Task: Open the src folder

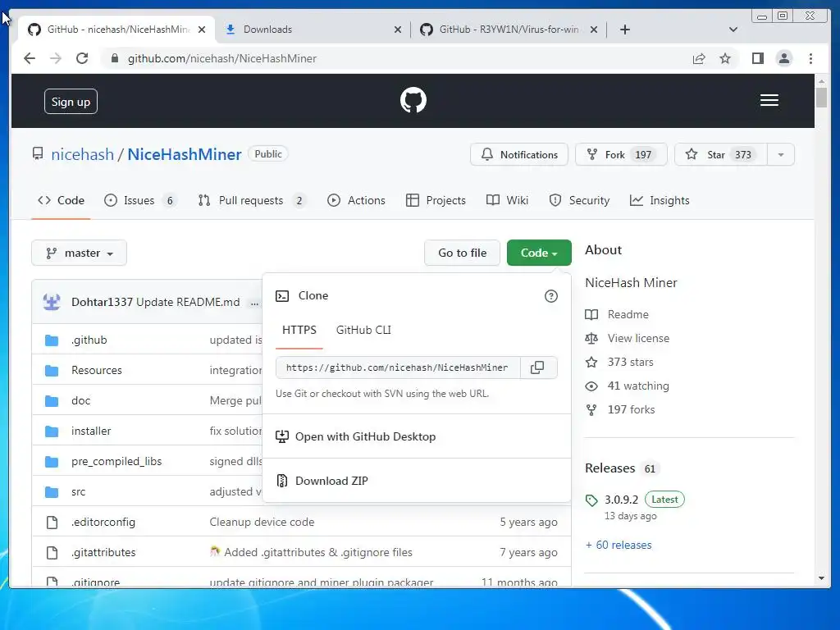Action: tap(79, 492)
